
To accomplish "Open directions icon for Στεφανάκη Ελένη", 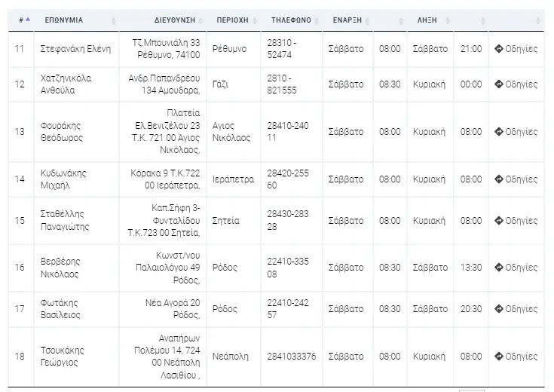I will 498,49.
